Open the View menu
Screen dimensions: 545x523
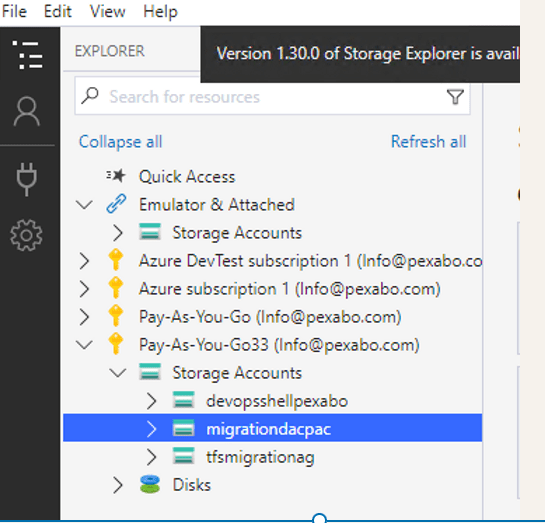[107, 11]
